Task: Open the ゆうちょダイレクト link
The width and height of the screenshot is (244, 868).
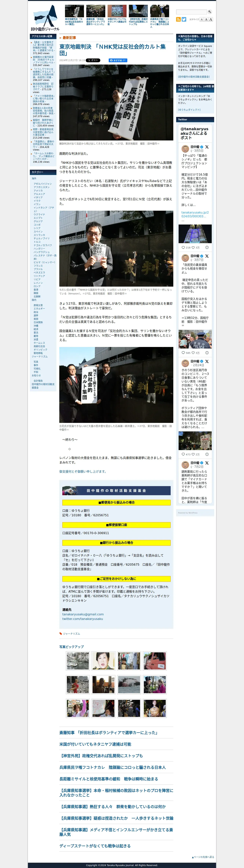Action: click(x=189, y=110)
